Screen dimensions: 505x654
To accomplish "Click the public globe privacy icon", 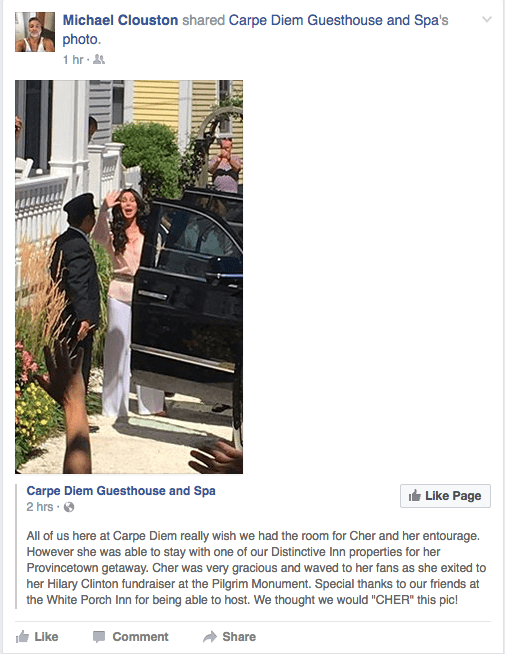I will [x=69, y=507].
